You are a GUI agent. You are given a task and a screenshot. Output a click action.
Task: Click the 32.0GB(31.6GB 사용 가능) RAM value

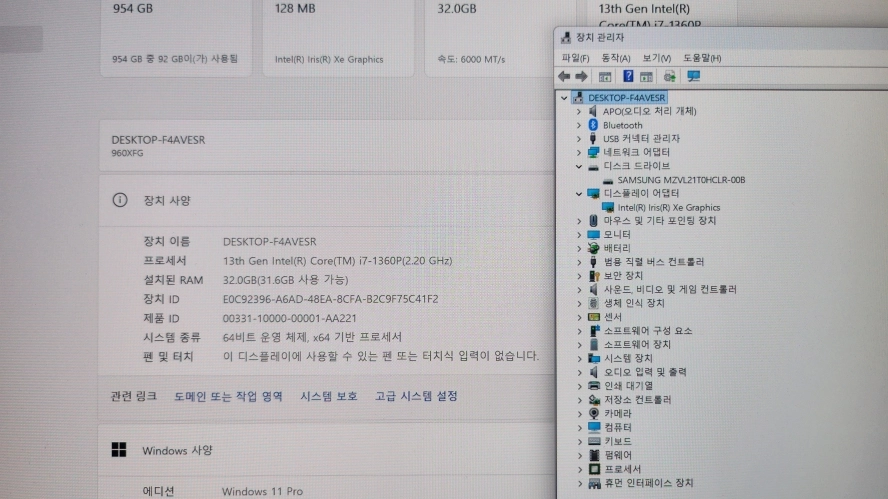click(285, 280)
